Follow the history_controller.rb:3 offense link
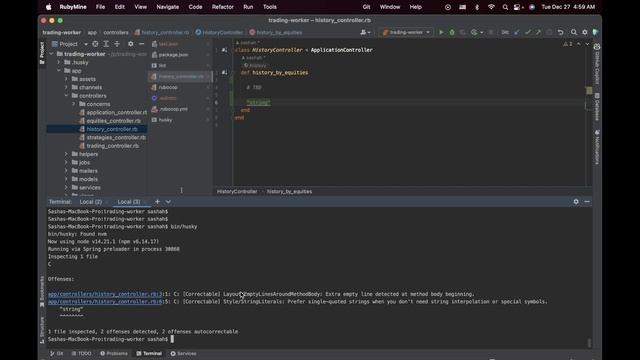Screen dimensions: 640x360 105,294
